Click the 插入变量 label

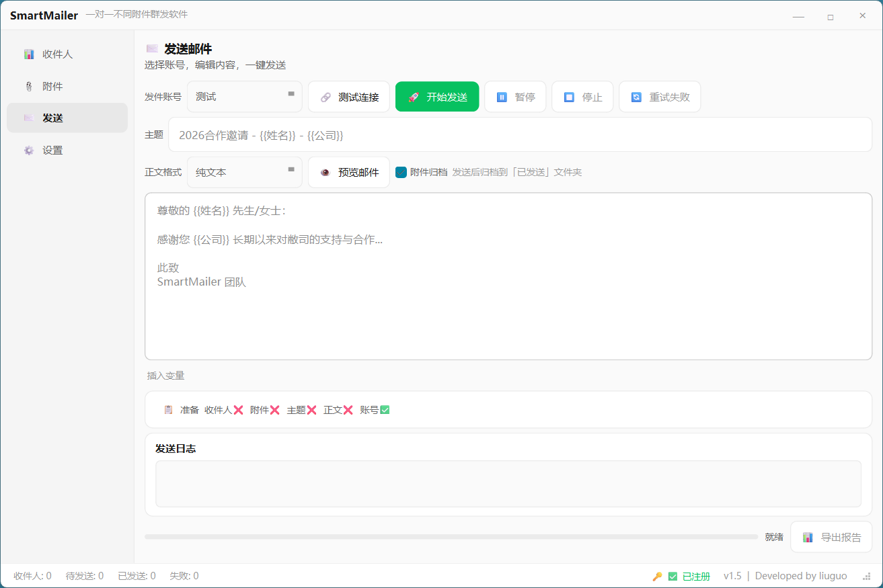[x=165, y=376]
